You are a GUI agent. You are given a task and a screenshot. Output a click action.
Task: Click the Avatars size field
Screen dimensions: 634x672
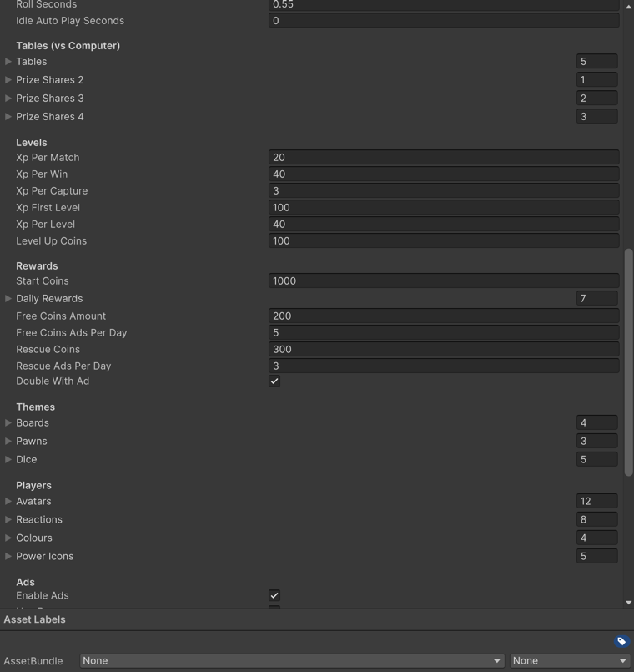pyautogui.click(x=596, y=501)
